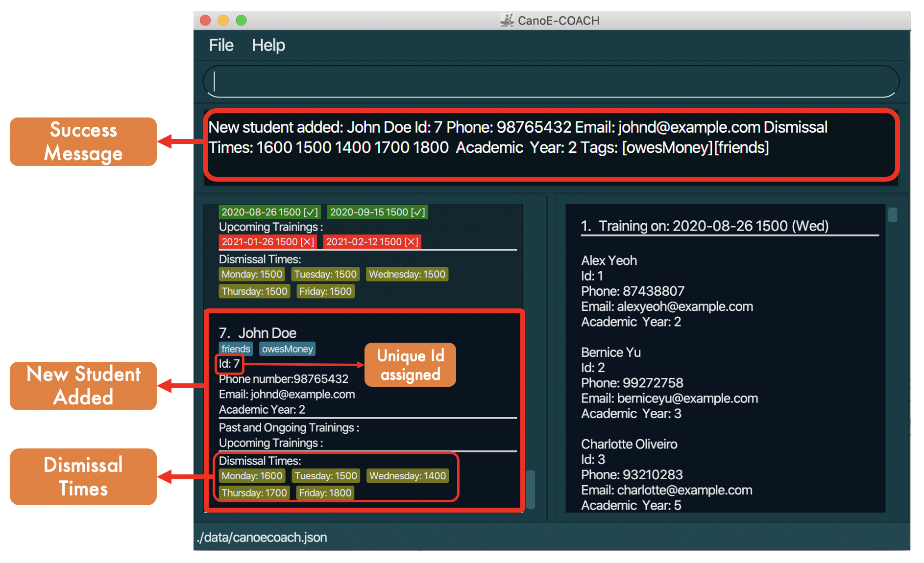Click the Friday: 1800 dismissal tag
Screen dimensions: 924x563
(325, 493)
